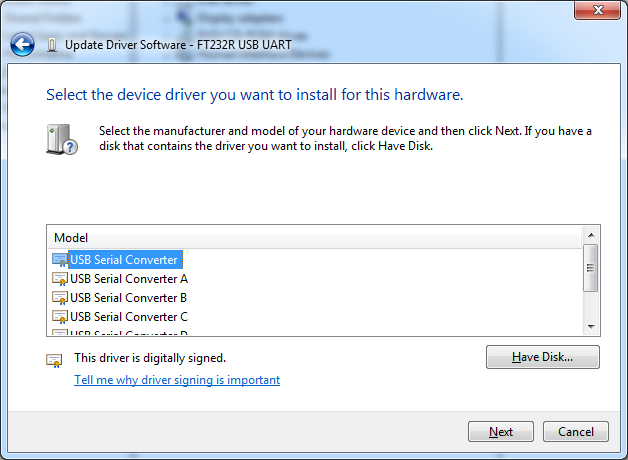The image size is (628, 460).
Task: Close the Update Driver Software window
Action: pos(598,10)
